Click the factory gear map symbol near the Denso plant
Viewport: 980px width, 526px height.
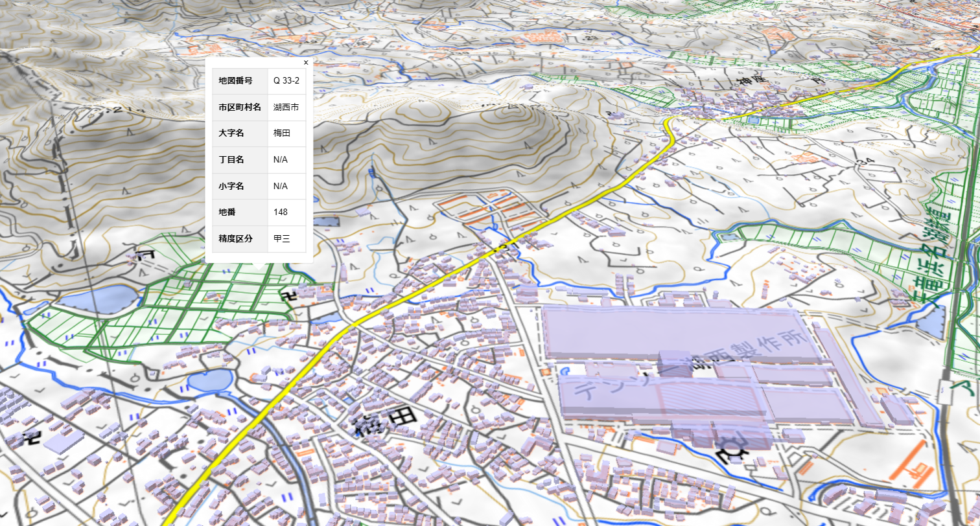click(731, 453)
